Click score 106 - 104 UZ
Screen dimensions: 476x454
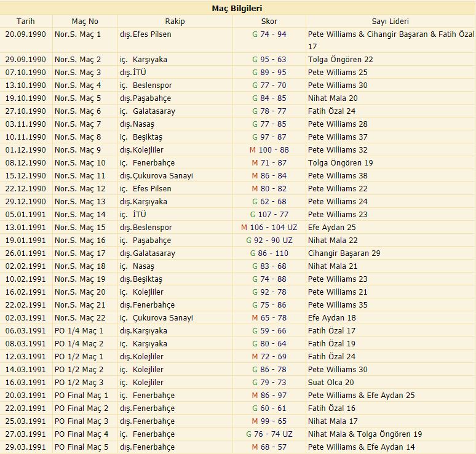pos(269,227)
